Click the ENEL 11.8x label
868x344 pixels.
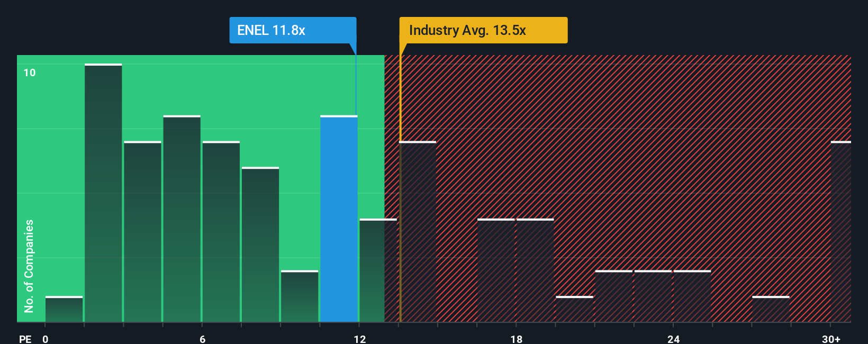(x=293, y=30)
